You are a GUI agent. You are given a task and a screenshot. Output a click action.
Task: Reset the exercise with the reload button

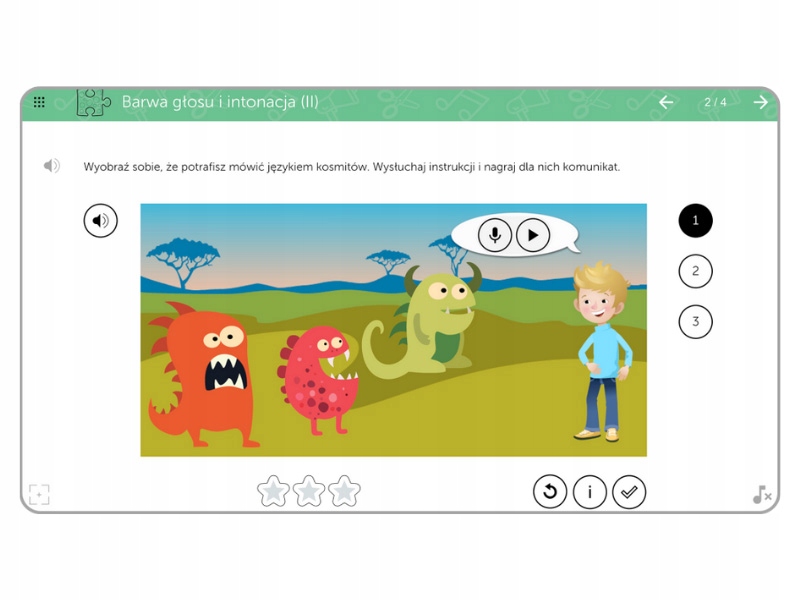coord(549,492)
